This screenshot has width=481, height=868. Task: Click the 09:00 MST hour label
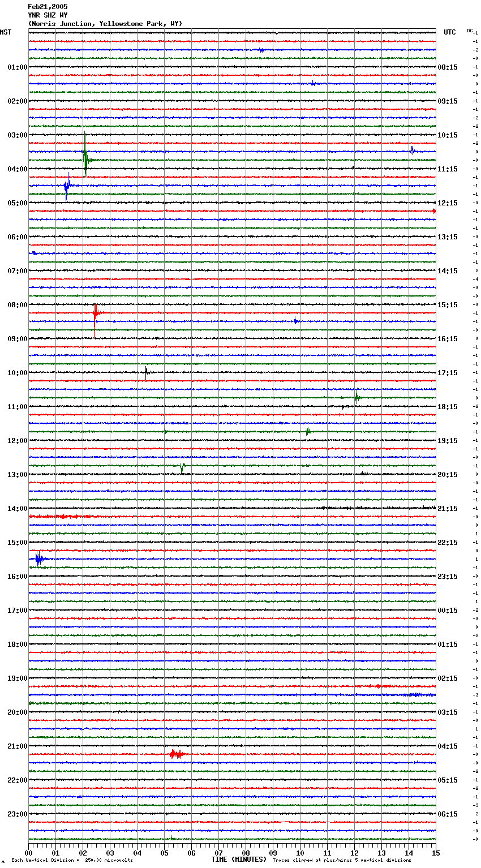[x=18, y=339]
